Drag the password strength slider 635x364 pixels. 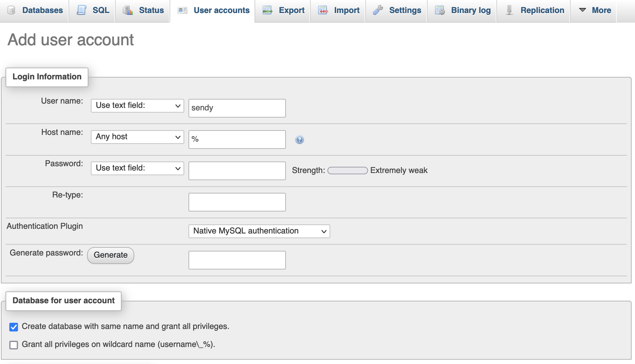point(347,170)
